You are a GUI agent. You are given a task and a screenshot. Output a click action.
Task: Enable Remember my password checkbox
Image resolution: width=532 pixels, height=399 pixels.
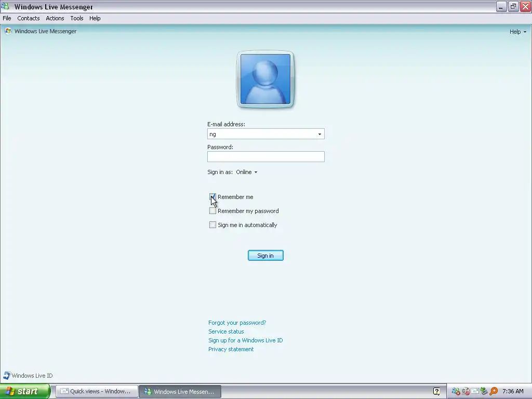click(212, 211)
